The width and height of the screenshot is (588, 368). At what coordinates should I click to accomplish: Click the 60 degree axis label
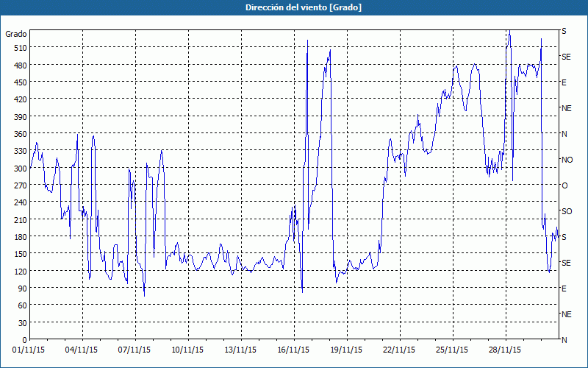22,305
